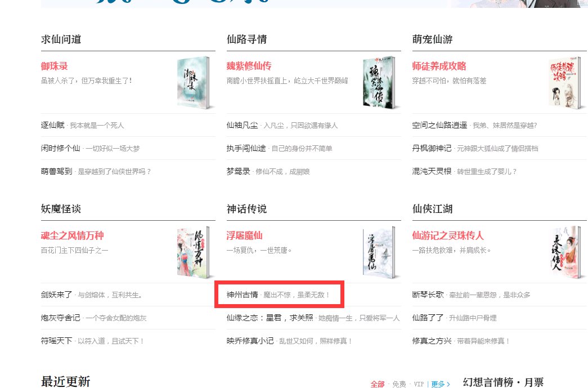Open the 仙缘之恋：星君，求关照 link
Image resolution: width=588 pixels, height=392 pixels.
click(270, 318)
